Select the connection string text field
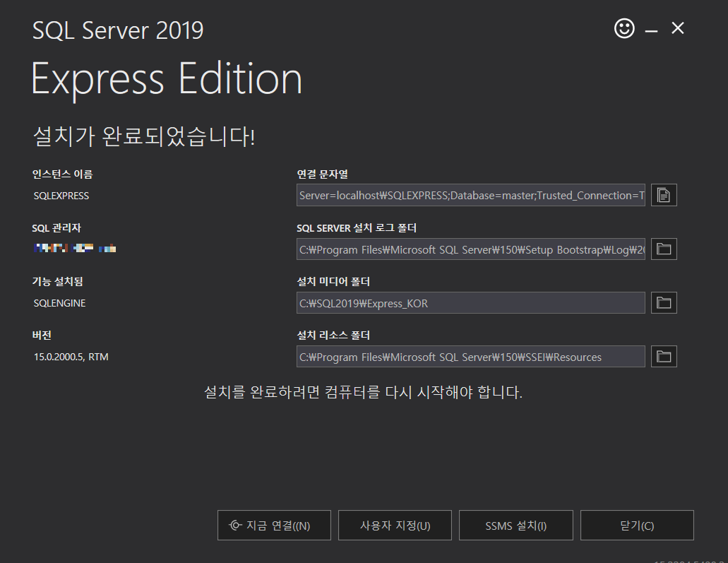Screen dimensions: 728x563 coord(471,195)
